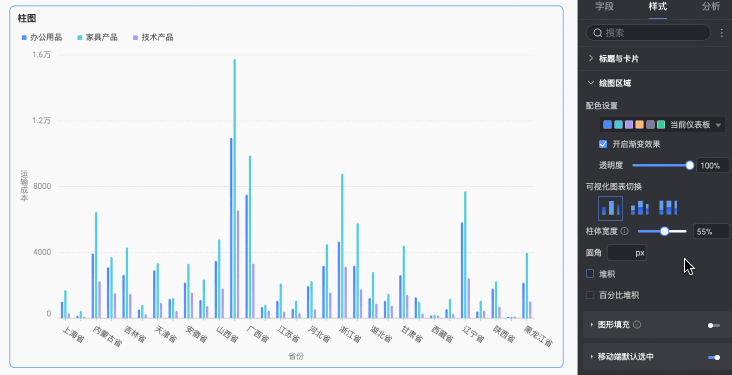Image resolution: width=732 pixels, height=375 pixels.
Task: Toggle the 技术产品 legend marker
Action: tap(135, 37)
